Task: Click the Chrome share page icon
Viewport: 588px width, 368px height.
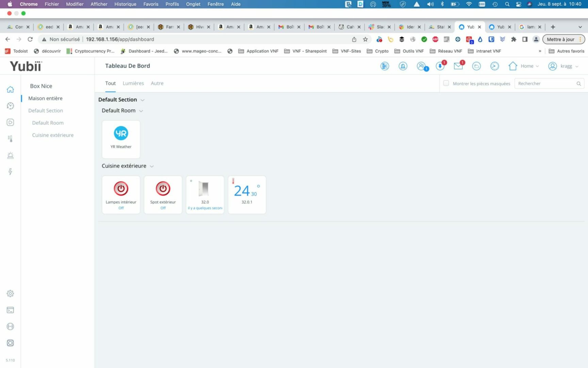Action: tap(354, 39)
